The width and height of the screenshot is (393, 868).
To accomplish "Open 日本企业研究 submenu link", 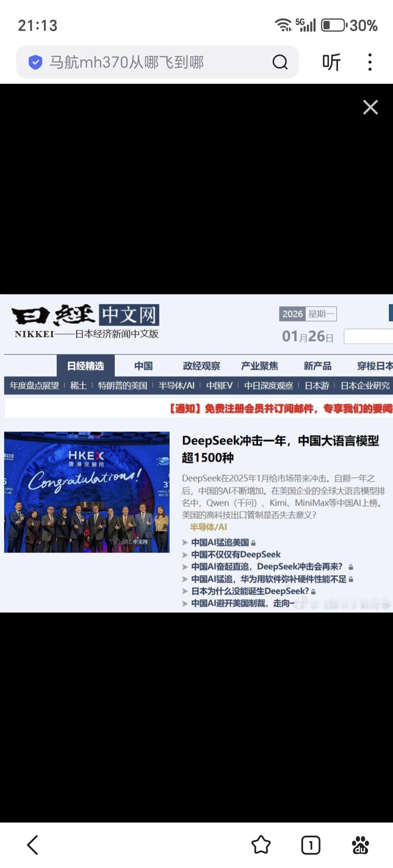I will (365, 386).
